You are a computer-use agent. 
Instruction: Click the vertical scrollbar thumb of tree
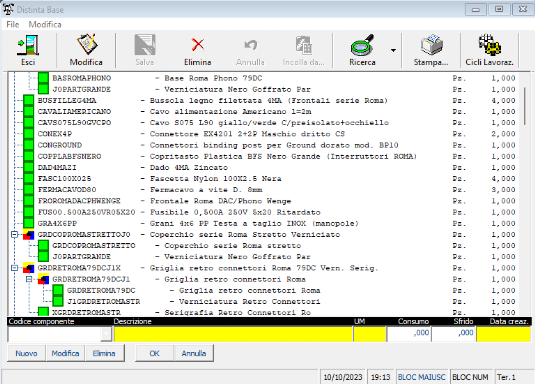[x=525, y=106]
